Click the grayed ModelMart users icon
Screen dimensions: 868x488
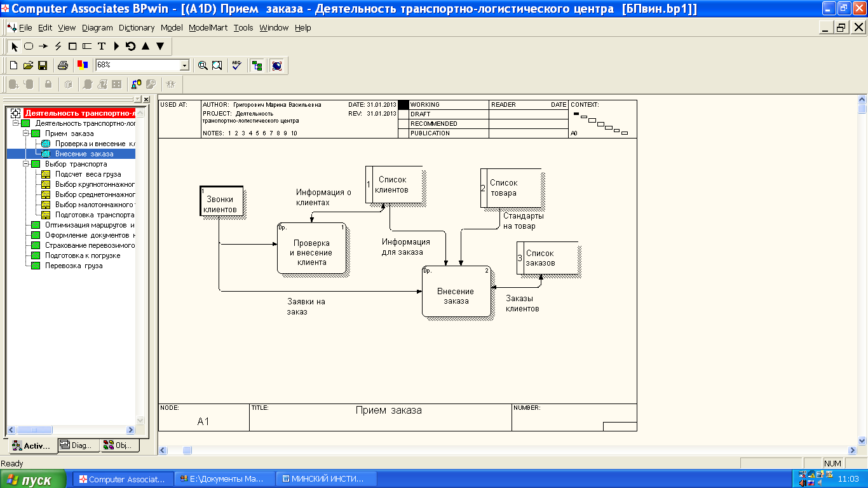coord(170,84)
